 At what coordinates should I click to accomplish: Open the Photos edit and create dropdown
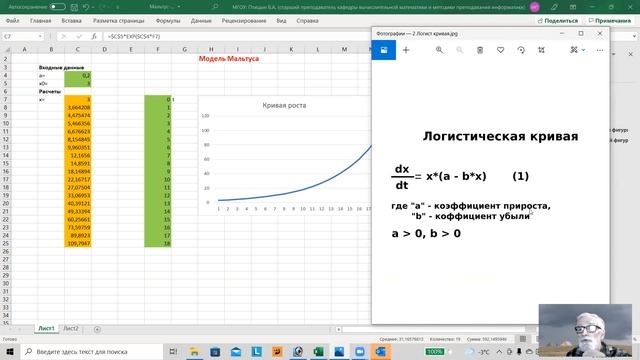pyautogui.click(x=578, y=50)
